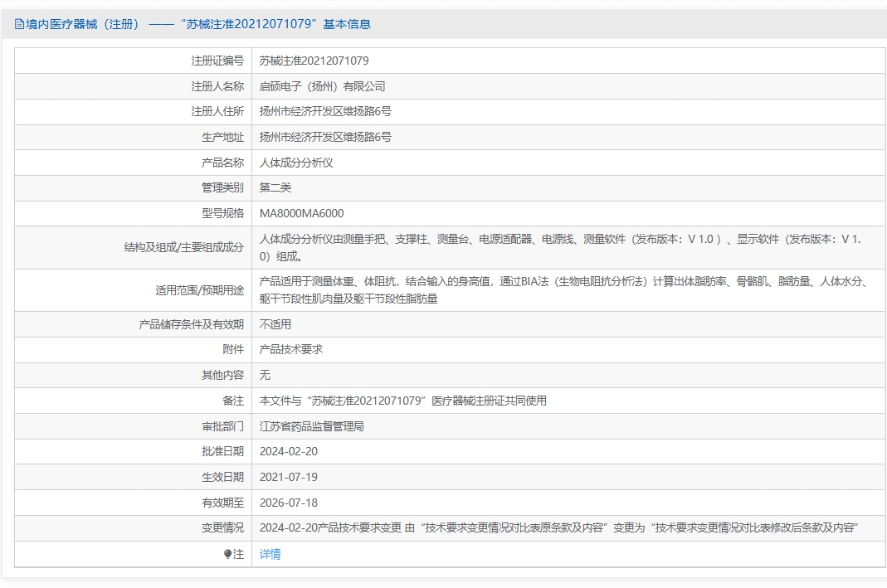Click the 变更情况 label
The image size is (887, 588).
click(223, 527)
